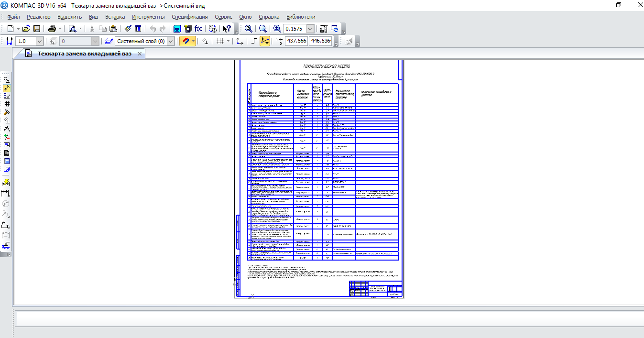Image resolution: width=644 pixels, height=338 pixels.
Task: Toggle the highlighted rounding mode icon
Action: pos(265,41)
